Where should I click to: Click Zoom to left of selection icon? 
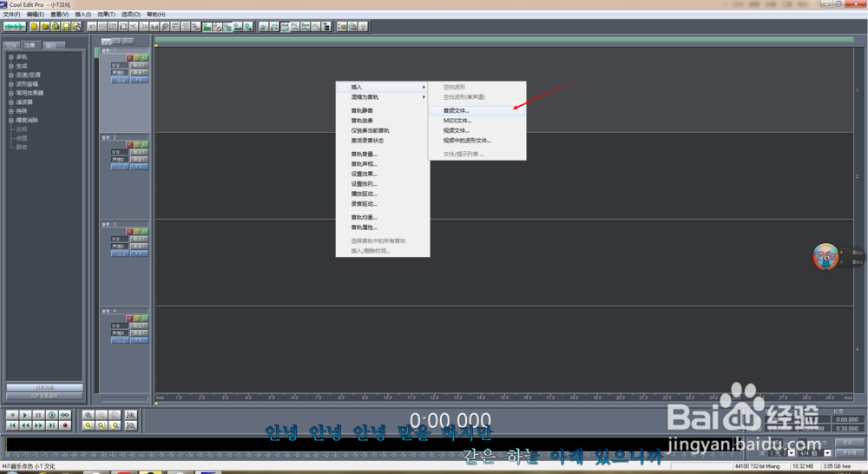click(x=102, y=425)
